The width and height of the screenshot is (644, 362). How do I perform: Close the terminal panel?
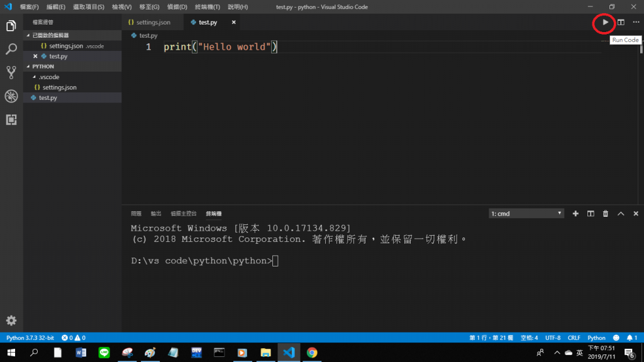[x=636, y=214]
